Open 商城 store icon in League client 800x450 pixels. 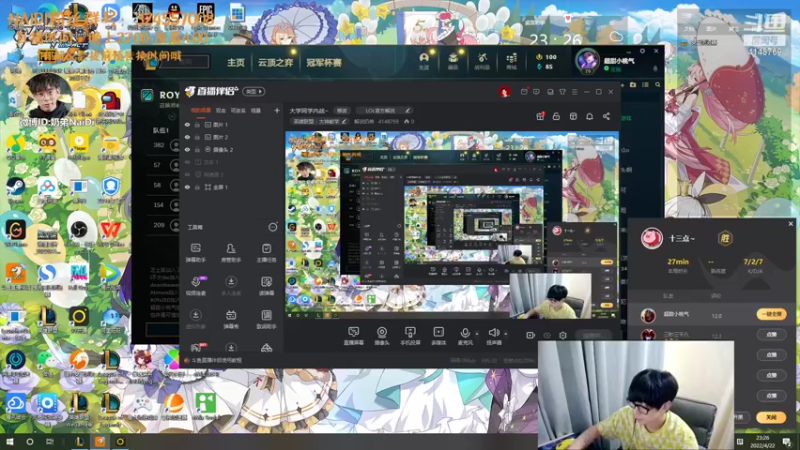[511, 61]
